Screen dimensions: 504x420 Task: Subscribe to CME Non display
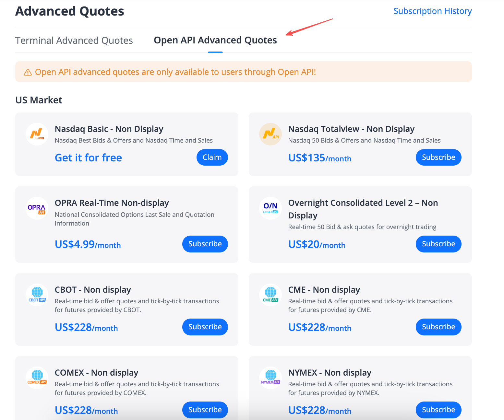point(438,327)
